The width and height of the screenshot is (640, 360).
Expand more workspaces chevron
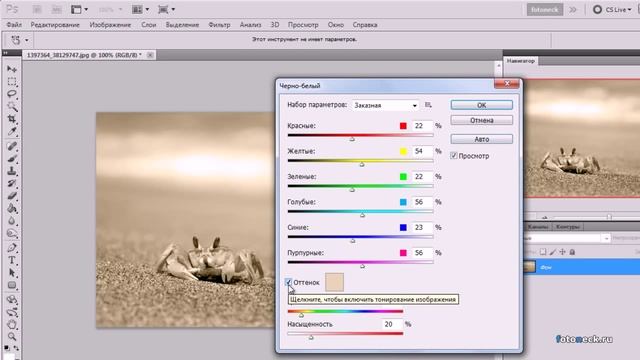tap(573, 9)
